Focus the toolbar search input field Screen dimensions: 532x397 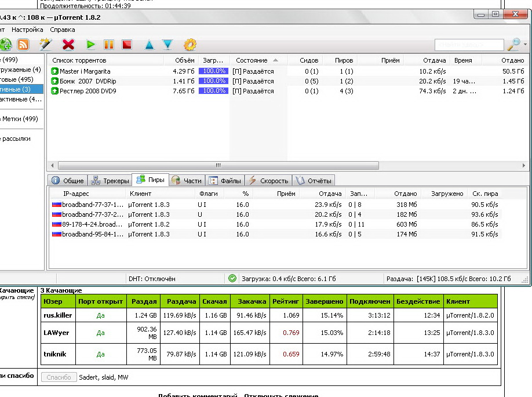click(x=469, y=45)
